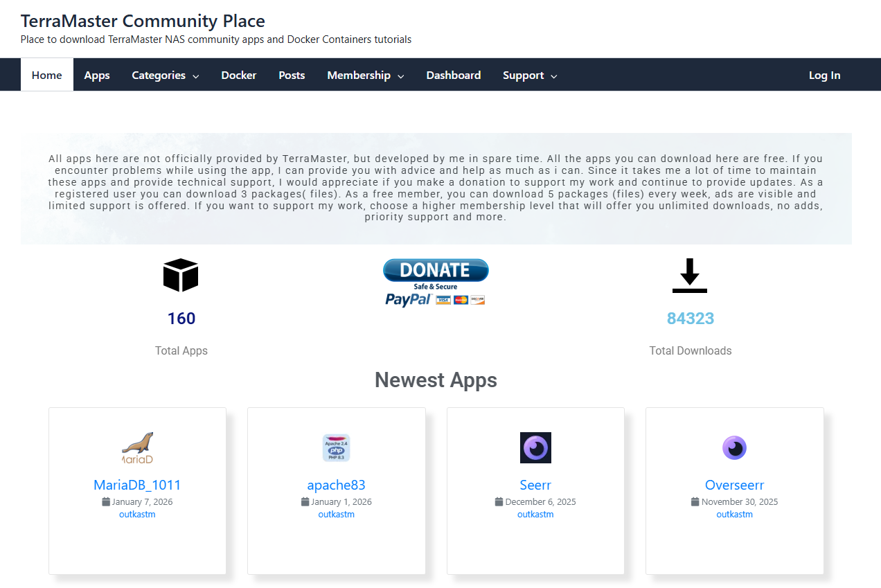Open the Apps menu item
The image size is (881, 588).
97,75
